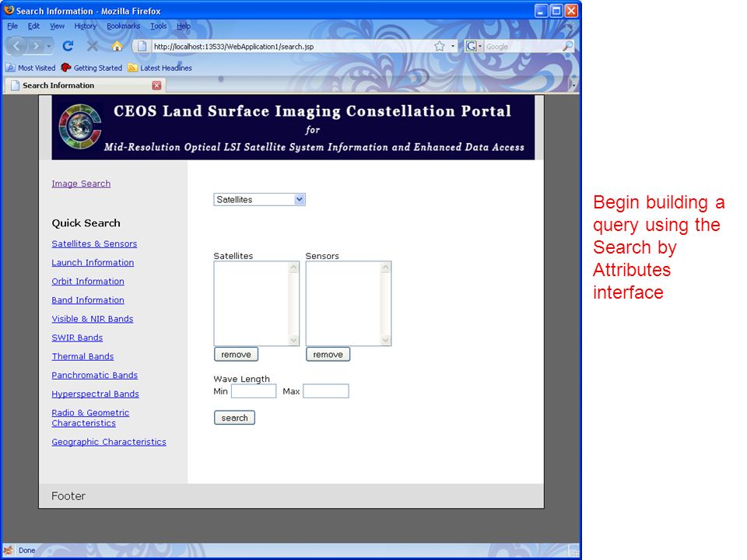
Task: Focus the Wave Length Min field
Action: [254, 391]
